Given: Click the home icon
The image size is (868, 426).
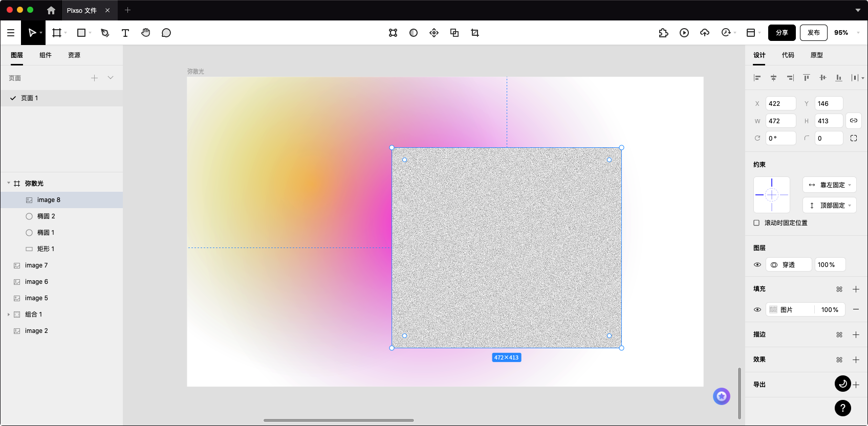Looking at the screenshot, I should pyautogui.click(x=51, y=10).
